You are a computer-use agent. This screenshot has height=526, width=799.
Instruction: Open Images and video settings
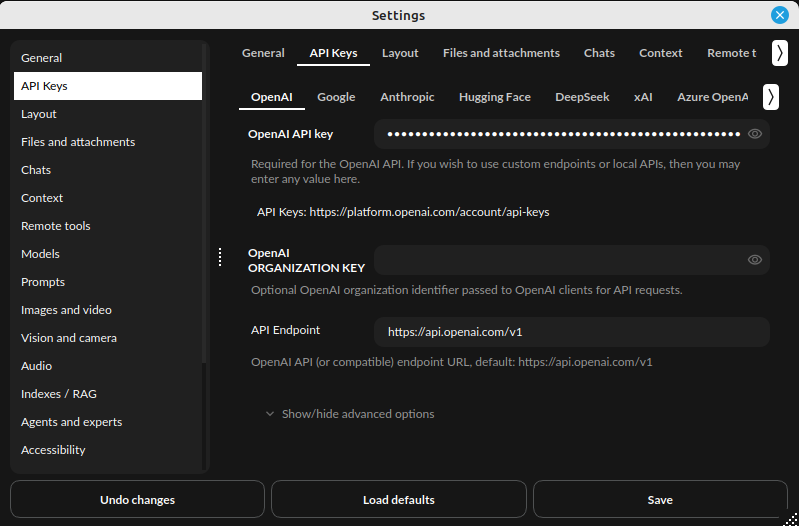point(108,310)
